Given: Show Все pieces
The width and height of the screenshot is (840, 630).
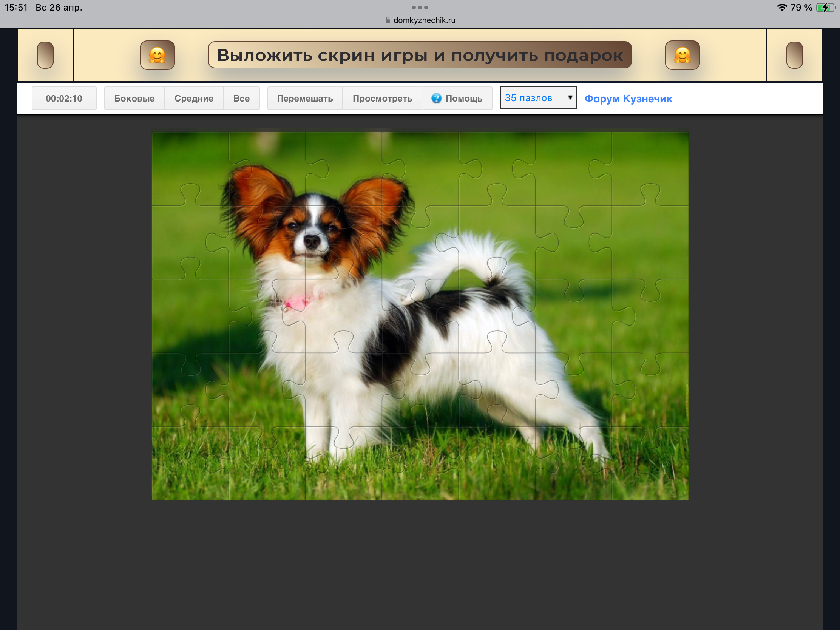Looking at the screenshot, I should (x=241, y=98).
